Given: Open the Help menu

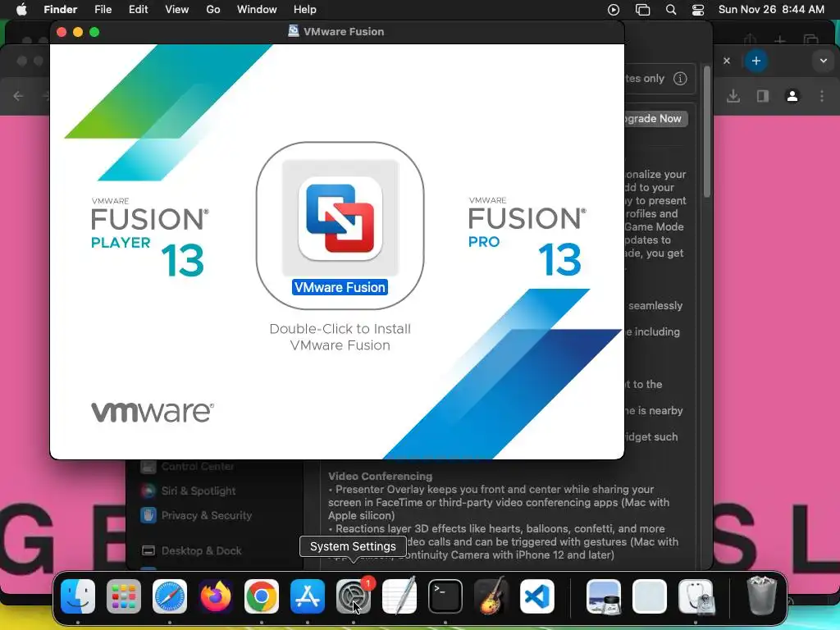Looking at the screenshot, I should coord(305,10).
